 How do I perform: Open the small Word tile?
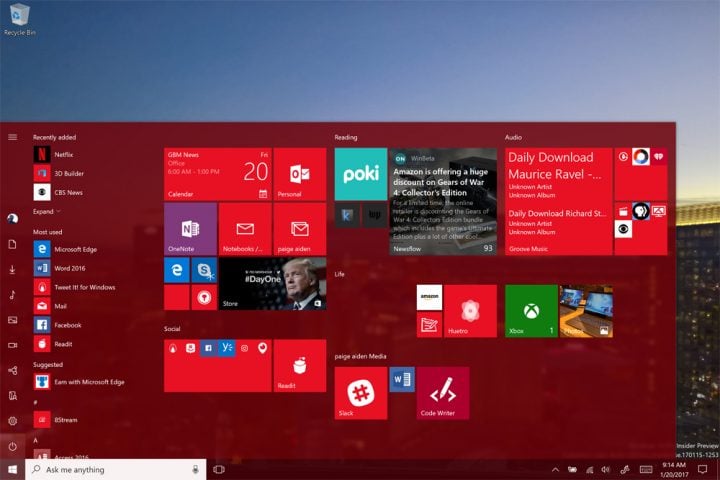[x=402, y=379]
